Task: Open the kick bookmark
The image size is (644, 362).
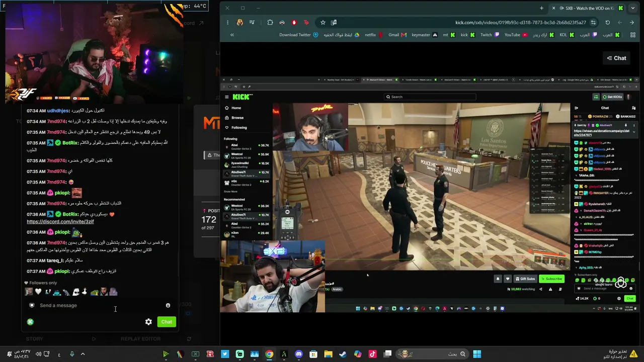Action: coord(467,35)
